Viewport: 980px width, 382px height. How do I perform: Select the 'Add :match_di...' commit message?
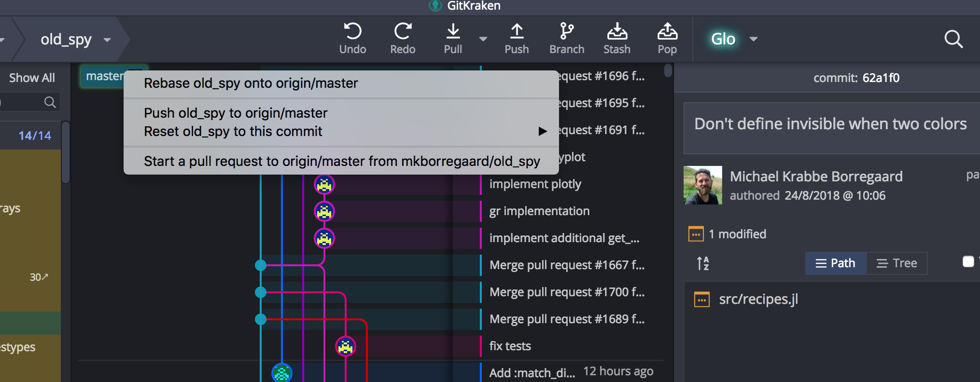click(532, 373)
